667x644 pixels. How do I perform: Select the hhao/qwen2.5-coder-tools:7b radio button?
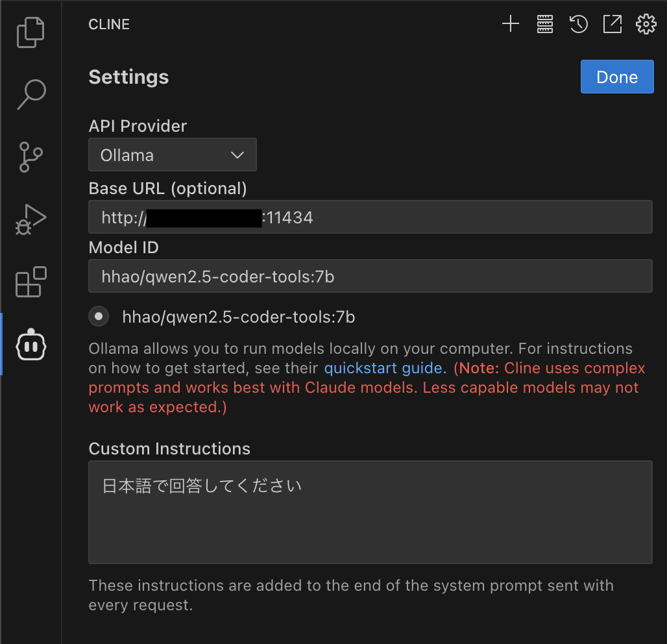coord(99,317)
